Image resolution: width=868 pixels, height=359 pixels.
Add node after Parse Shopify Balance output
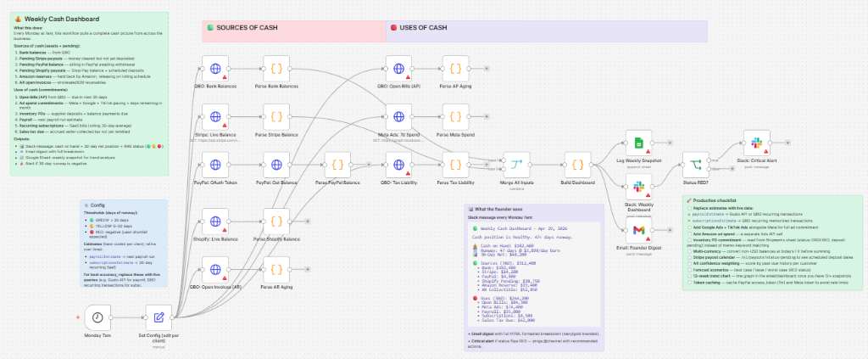coord(307,222)
